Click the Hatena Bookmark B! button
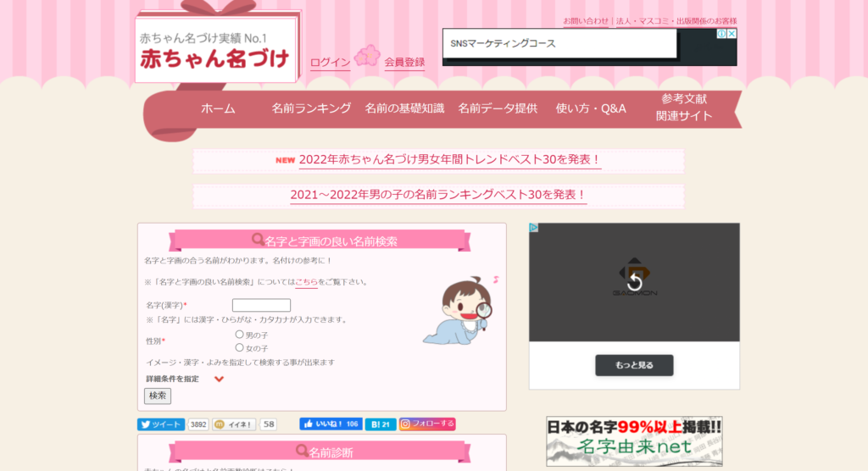This screenshot has width=868, height=471. click(381, 424)
